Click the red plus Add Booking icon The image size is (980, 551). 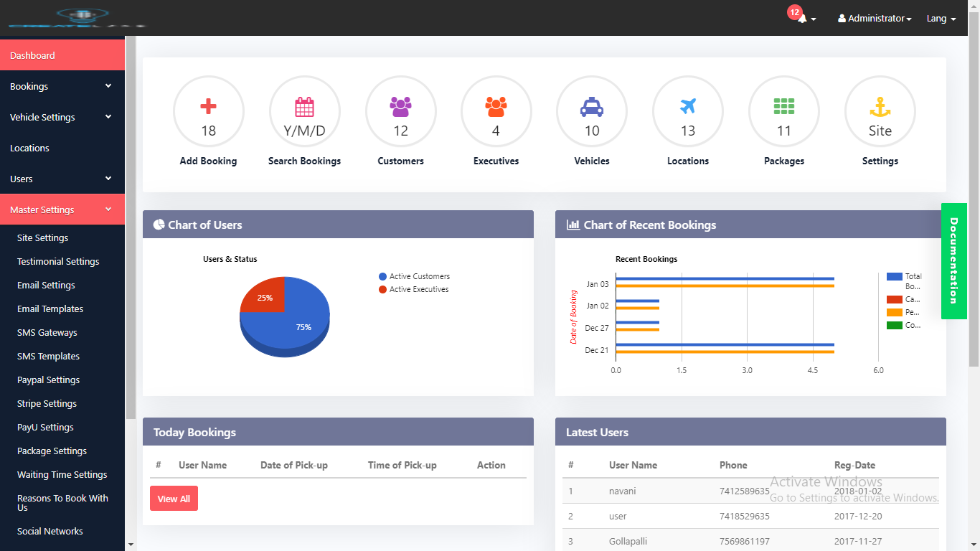[208, 108]
